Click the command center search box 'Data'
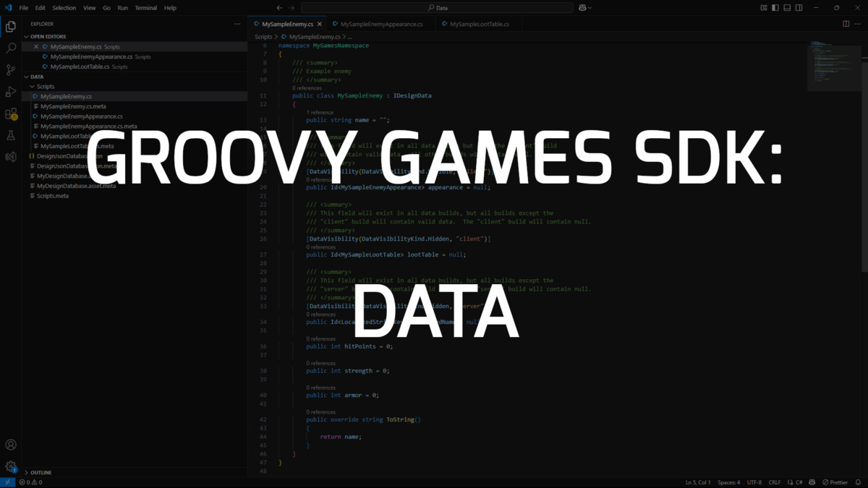 437,8
